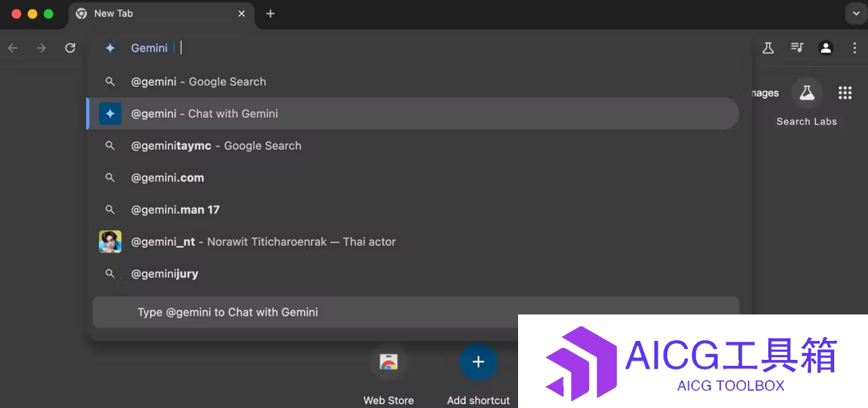Open Chrome Labs flask in toolbar

pos(768,47)
